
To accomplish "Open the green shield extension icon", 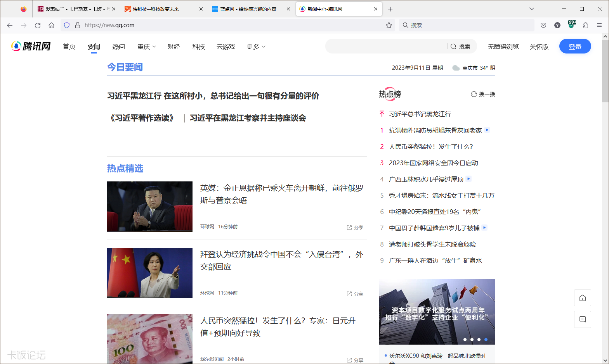I will tap(572, 24).
